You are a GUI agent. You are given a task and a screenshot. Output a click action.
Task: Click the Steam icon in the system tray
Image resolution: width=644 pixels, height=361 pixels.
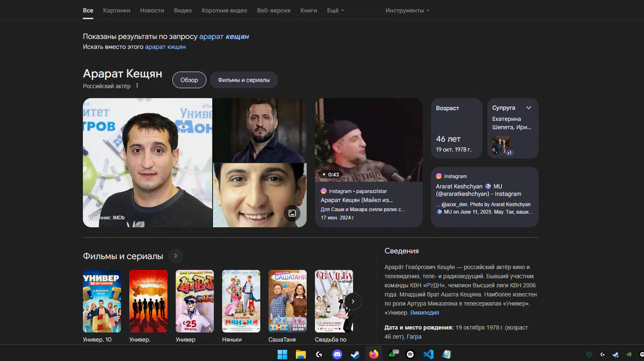click(615, 354)
